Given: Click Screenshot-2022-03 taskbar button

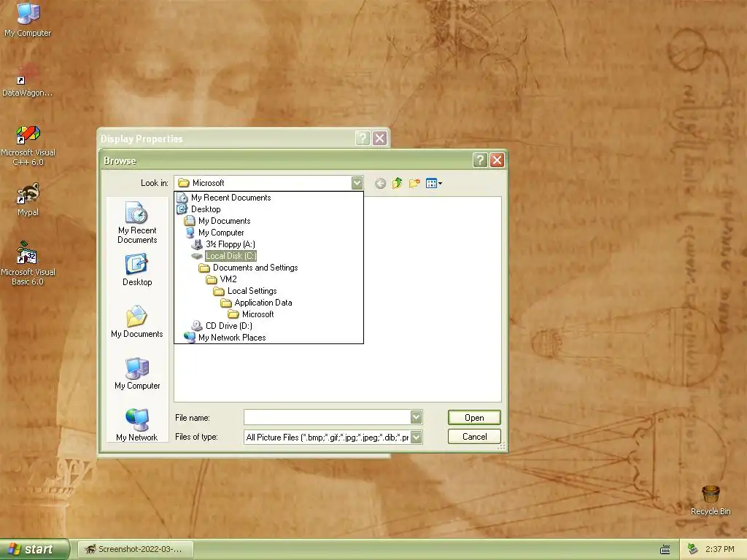Looking at the screenshot, I should [x=136, y=549].
